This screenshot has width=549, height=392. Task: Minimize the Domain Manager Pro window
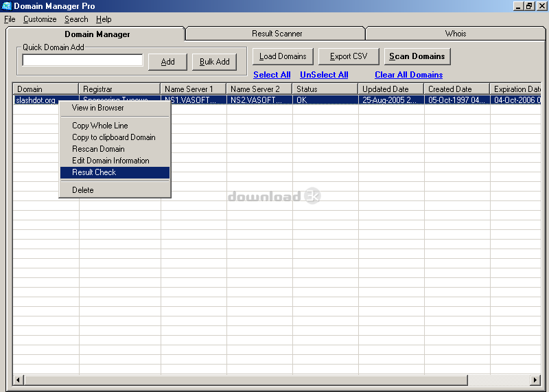(x=518, y=6)
